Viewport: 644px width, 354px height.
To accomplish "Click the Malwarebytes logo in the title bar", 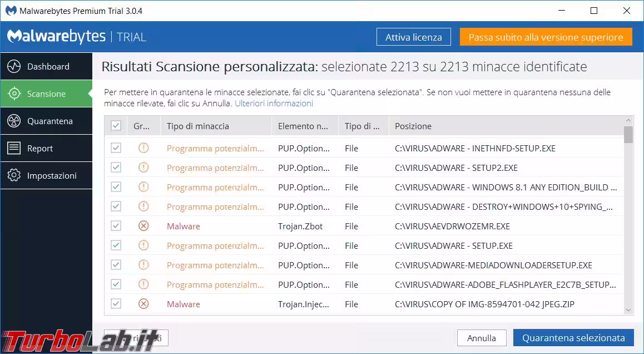I will tap(9, 11).
